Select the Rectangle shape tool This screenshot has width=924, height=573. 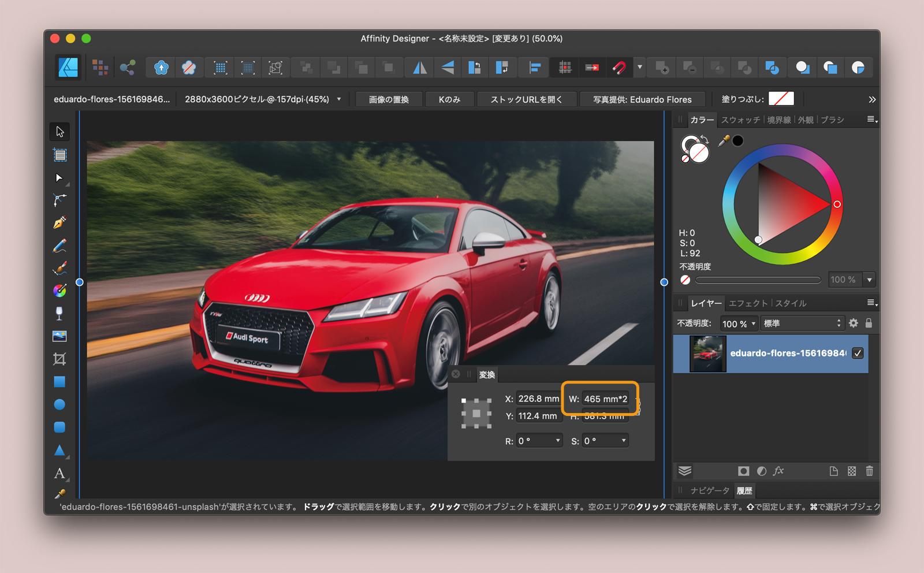point(59,382)
